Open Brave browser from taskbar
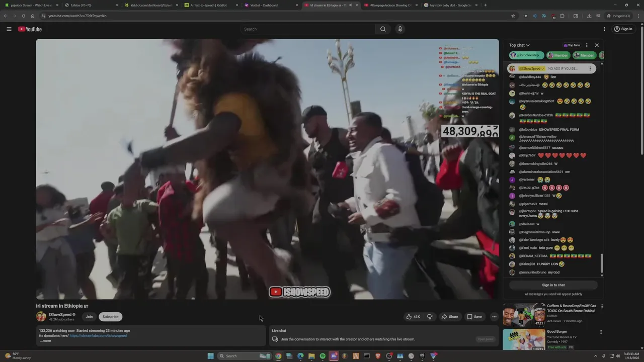This screenshot has width=644, height=362. click(378, 356)
